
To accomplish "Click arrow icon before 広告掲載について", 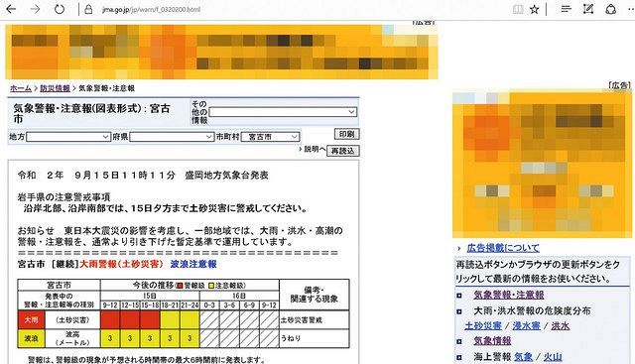I will [x=458, y=248].
